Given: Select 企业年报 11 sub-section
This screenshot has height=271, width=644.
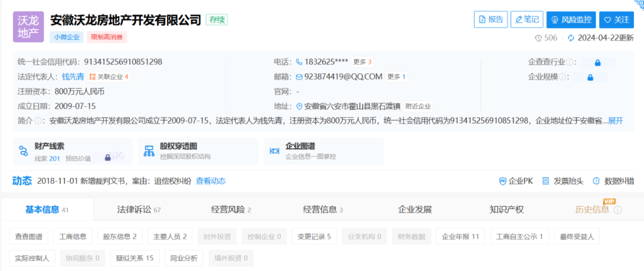Looking at the screenshot, I should tap(460, 236).
